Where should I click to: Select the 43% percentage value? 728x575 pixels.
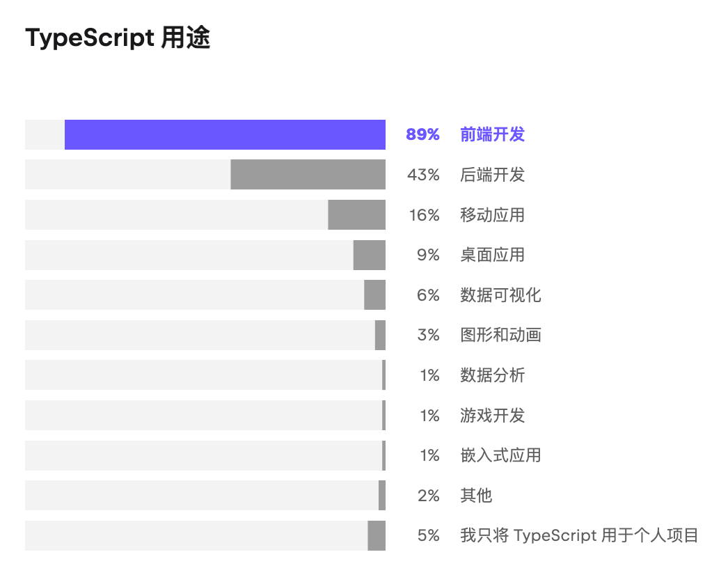[423, 175]
